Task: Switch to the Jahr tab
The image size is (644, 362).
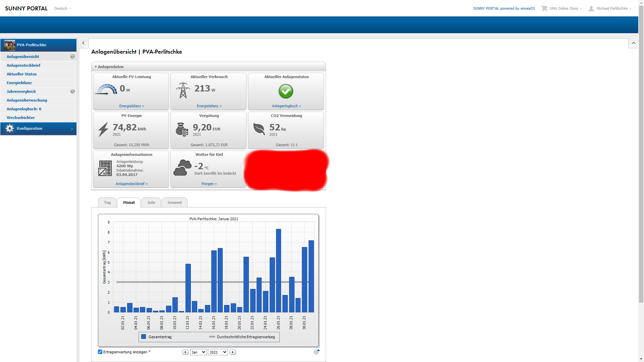Action: click(x=151, y=202)
